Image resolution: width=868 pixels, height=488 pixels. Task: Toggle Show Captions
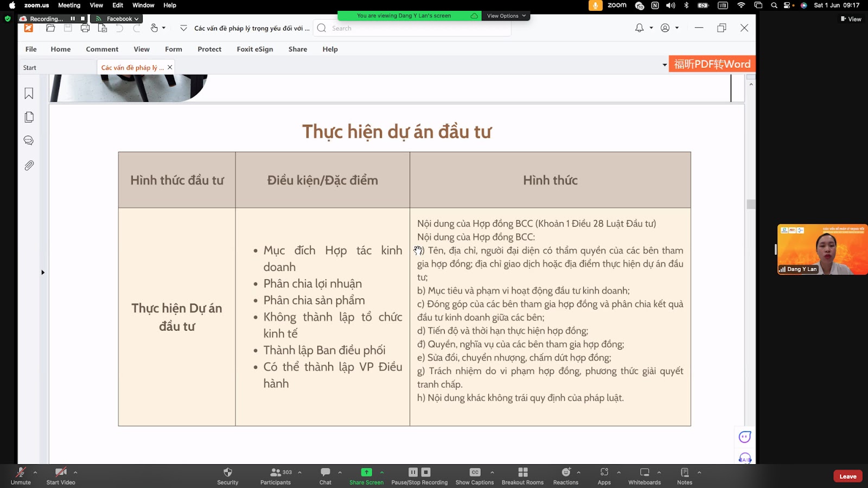(475, 476)
